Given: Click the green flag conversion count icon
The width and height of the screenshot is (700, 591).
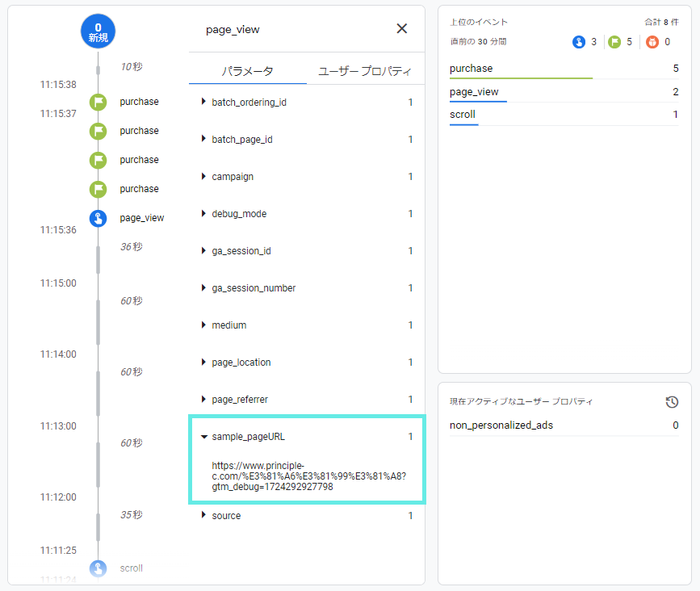Looking at the screenshot, I should pyautogui.click(x=614, y=42).
